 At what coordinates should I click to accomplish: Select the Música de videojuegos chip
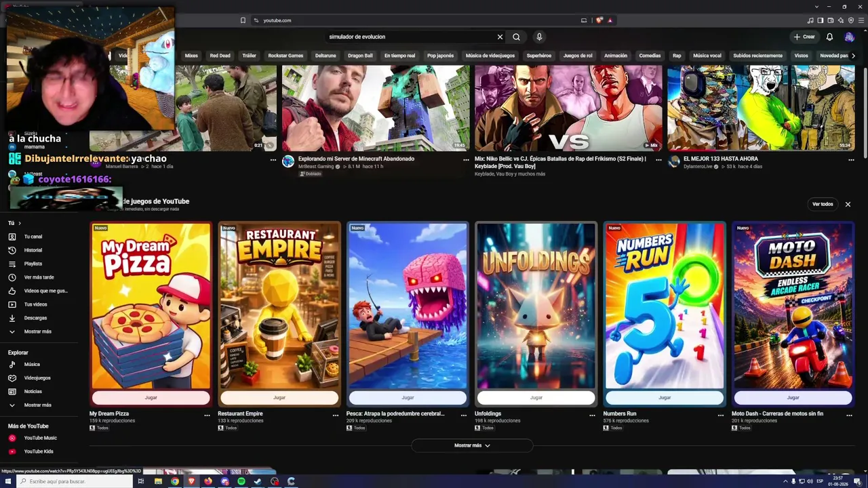pyautogui.click(x=490, y=56)
